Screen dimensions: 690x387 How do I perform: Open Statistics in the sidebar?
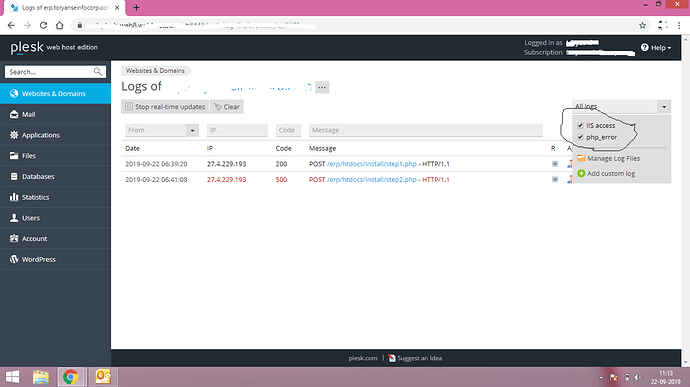55,197
